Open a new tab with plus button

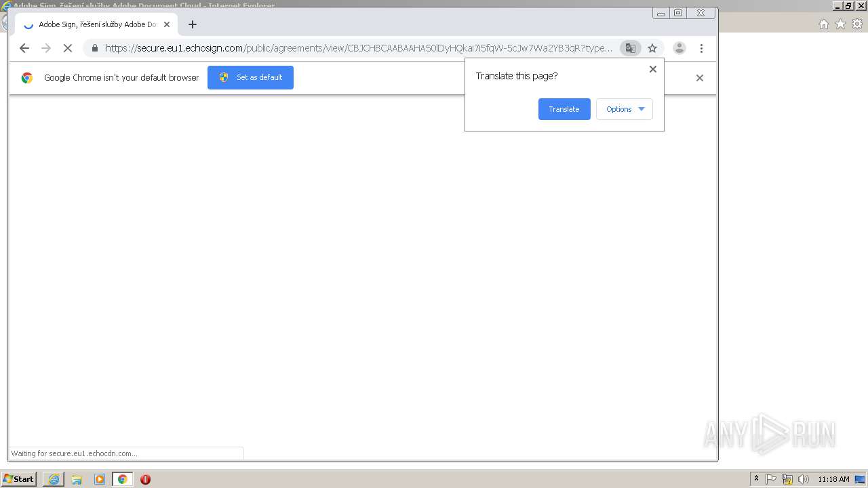coord(193,24)
